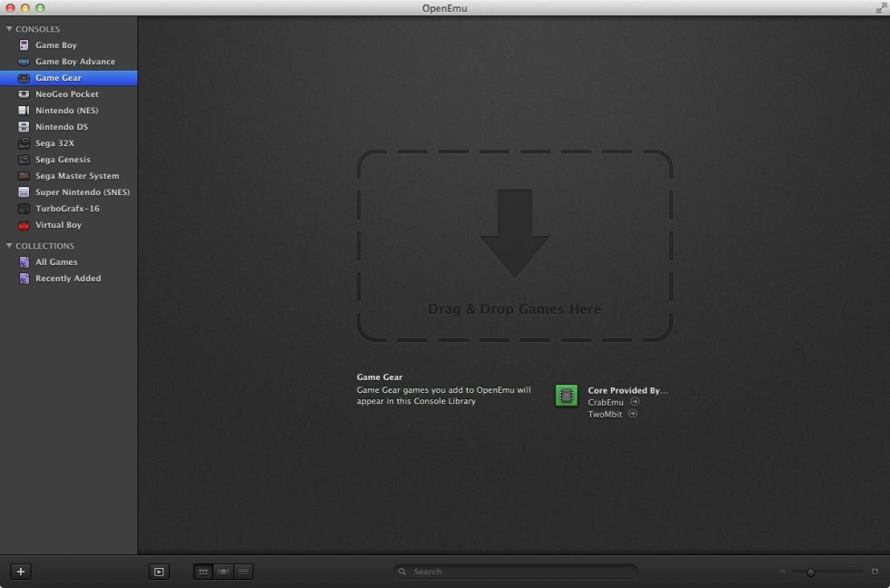Click the TwoMbit core name

(x=605, y=414)
